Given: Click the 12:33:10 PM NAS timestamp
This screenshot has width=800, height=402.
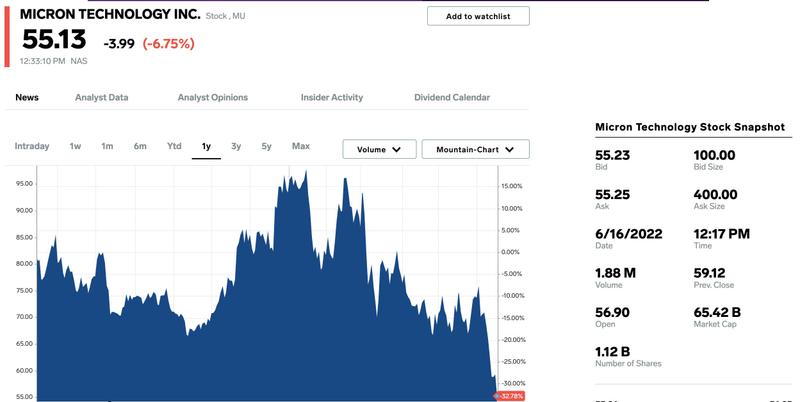Looking at the screenshot, I should [54, 61].
